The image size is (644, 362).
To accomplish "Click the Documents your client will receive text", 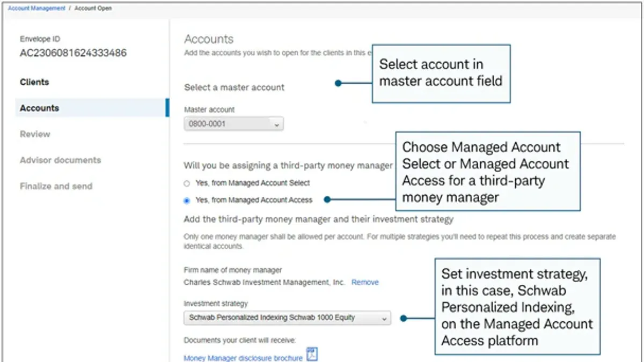I will [240, 340].
